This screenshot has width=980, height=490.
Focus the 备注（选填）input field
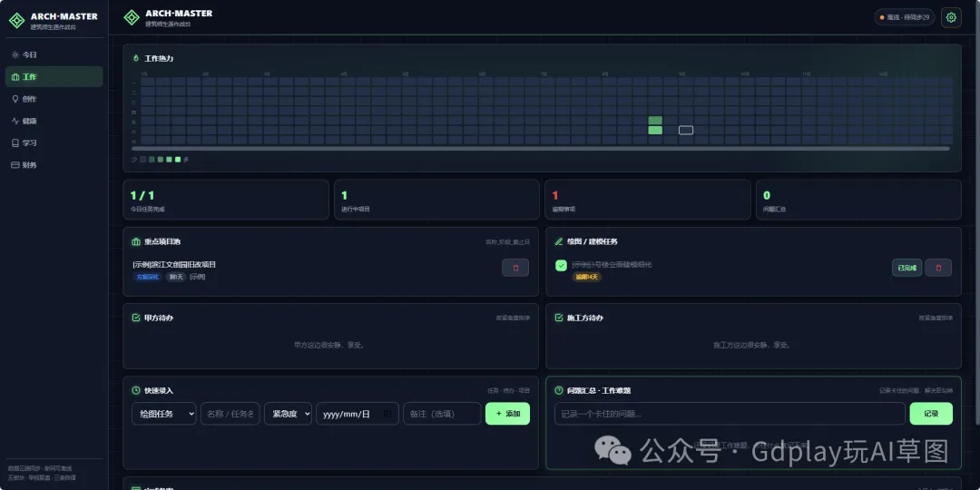point(442,414)
